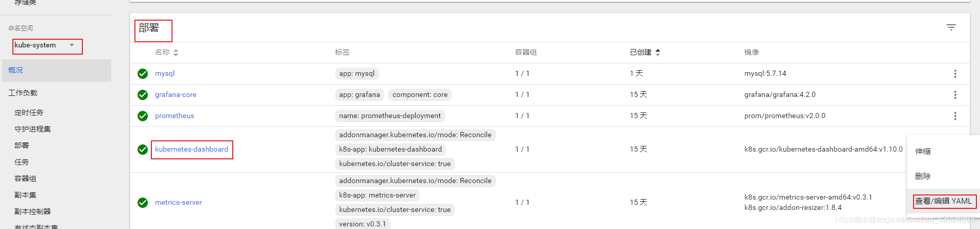The height and width of the screenshot is (229, 980).
Task: Click kubernetes-dashboard-amd64:v1.10.0 image text
Action: click(823, 149)
